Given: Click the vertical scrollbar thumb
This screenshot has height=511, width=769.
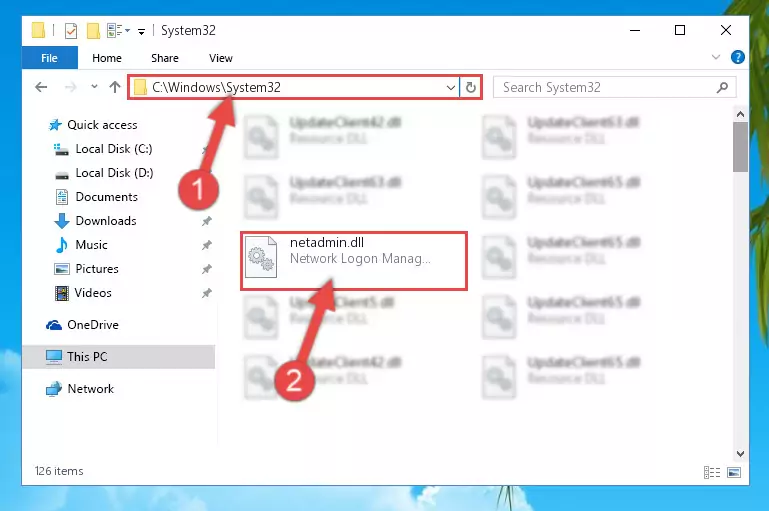Looking at the screenshot, I should pos(740,147).
